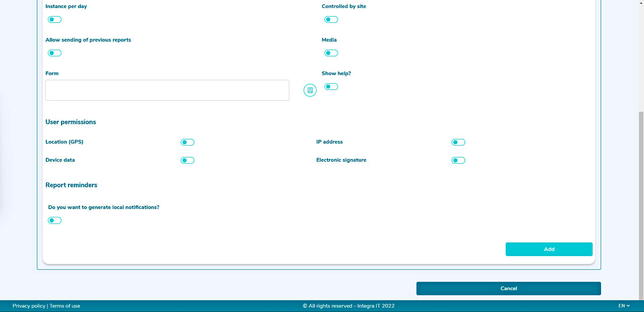Click the form selector list icon
Image resolution: width=644 pixels, height=312 pixels.
[x=310, y=90]
